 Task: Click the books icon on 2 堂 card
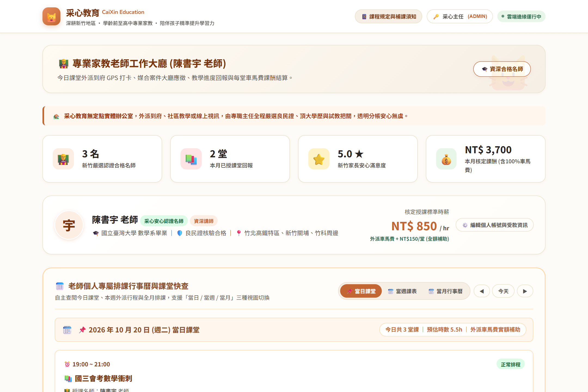pyautogui.click(x=191, y=159)
